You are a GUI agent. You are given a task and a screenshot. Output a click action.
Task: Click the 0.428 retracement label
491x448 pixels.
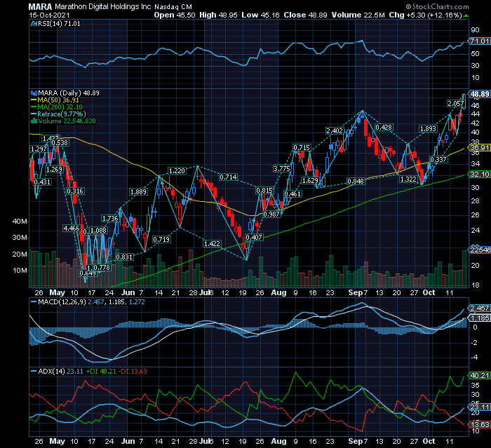tap(384, 128)
